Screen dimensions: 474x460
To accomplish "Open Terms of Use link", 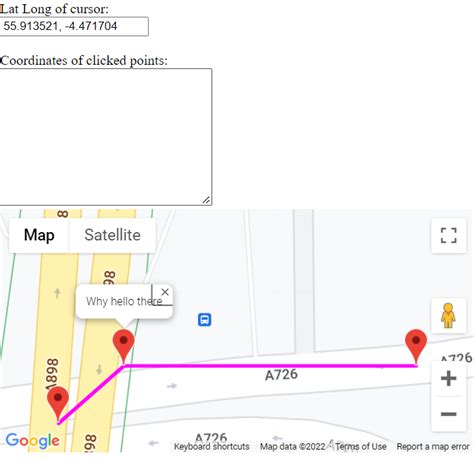I will 361,446.
